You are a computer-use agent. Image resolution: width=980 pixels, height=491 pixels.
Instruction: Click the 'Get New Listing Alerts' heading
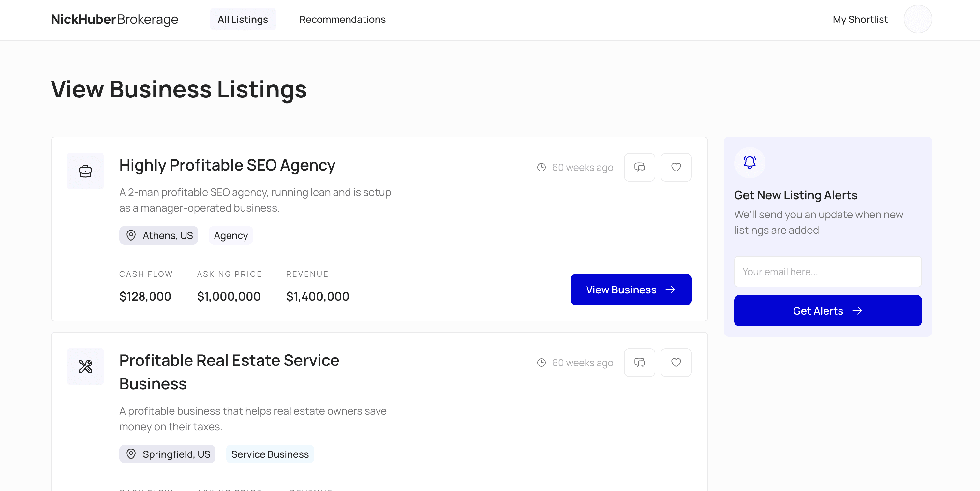tap(795, 195)
